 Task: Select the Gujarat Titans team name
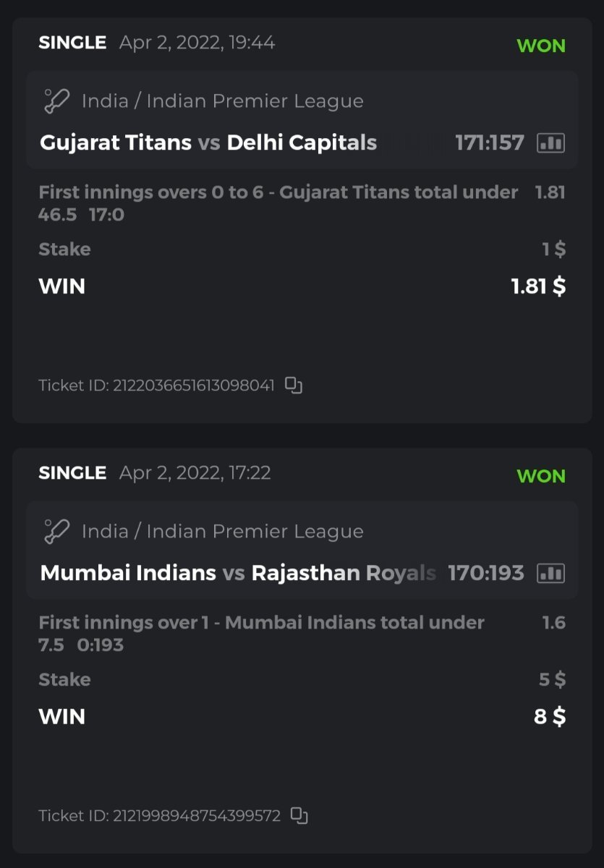tap(116, 142)
